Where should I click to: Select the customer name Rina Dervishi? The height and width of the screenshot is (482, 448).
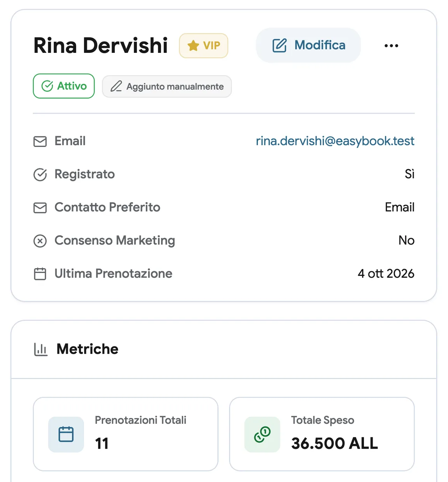(x=101, y=45)
